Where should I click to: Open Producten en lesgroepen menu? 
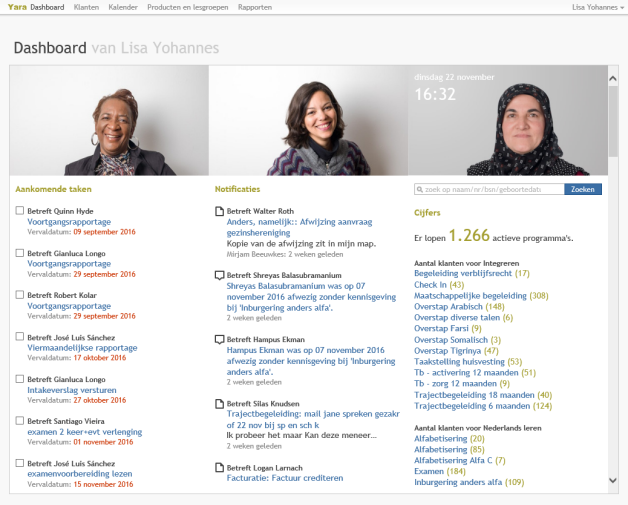[188, 7]
